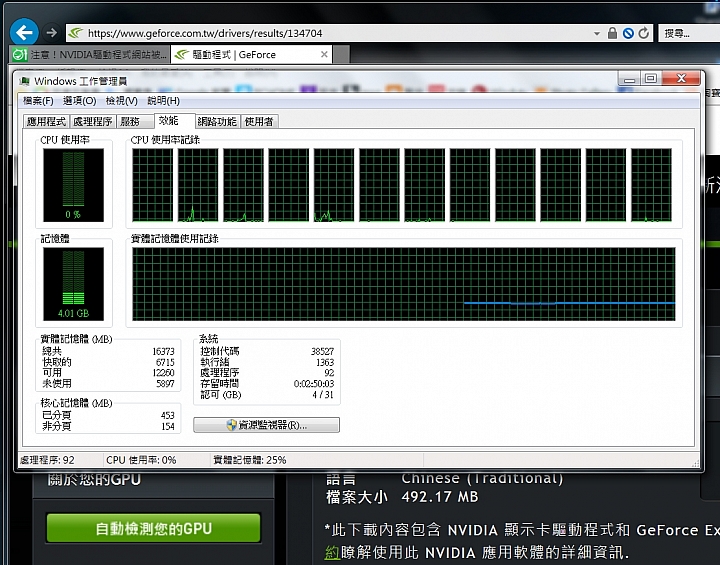The width and height of the screenshot is (720, 565).
Task: Close the Windows 工作管理員 window
Action: (681, 79)
